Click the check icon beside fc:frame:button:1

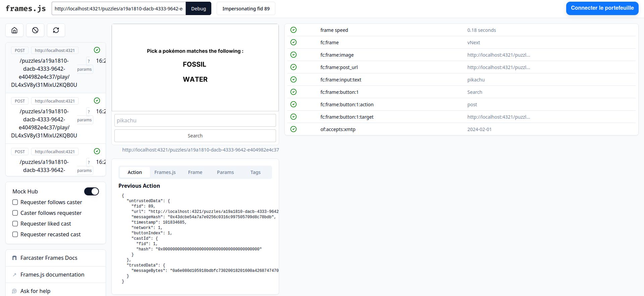coord(293,92)
